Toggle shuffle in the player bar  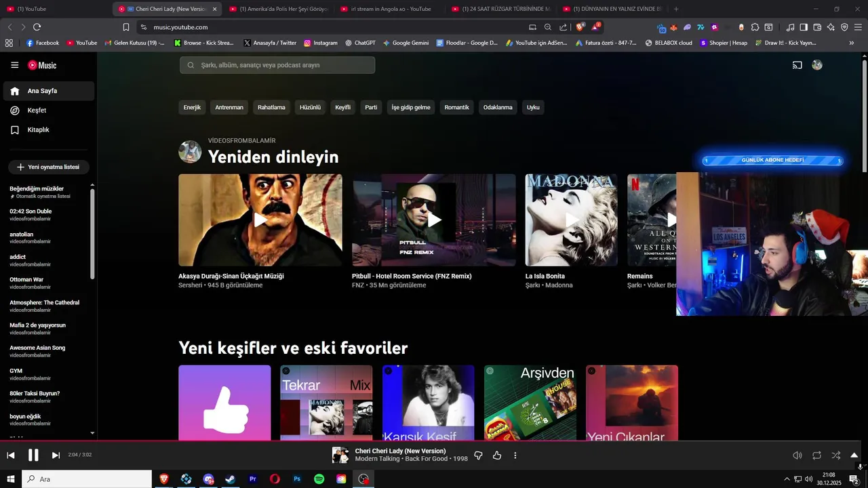(x=835, y=455)
